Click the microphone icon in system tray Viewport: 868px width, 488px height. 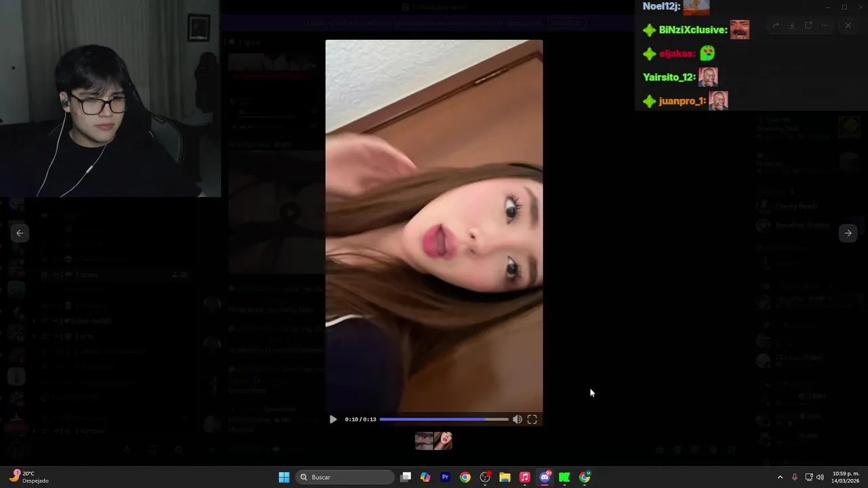(x=794, y=477)
